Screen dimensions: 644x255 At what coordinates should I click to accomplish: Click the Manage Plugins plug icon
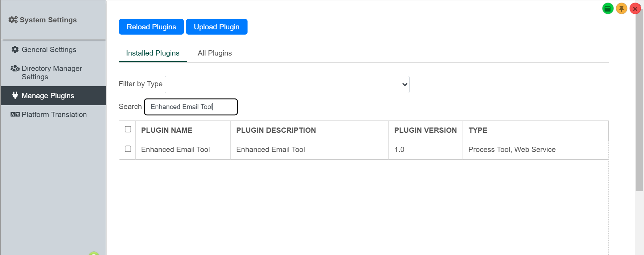coord(15,95)
